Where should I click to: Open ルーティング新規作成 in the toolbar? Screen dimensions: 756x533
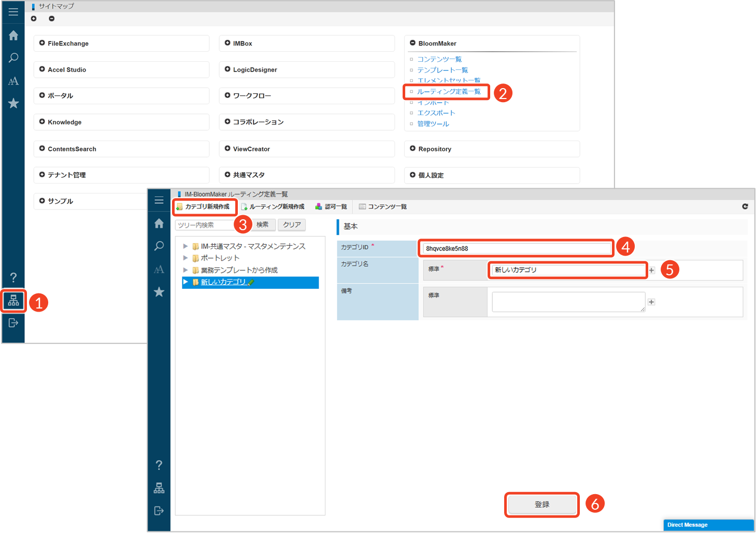(273, 207)
